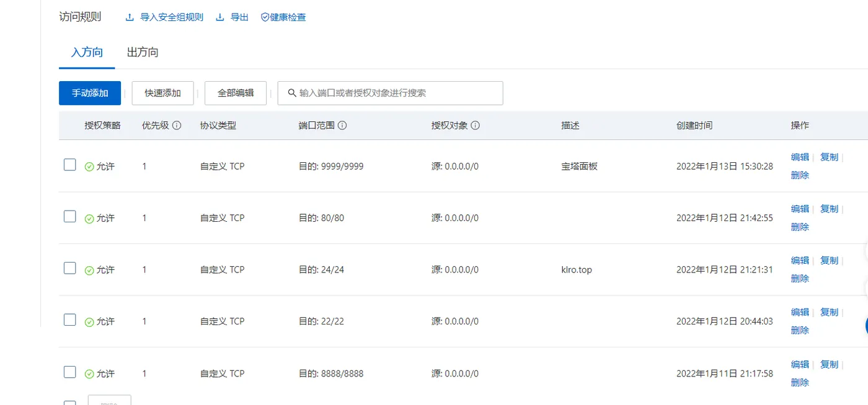Click the import security group rules icon

point(130,17)
